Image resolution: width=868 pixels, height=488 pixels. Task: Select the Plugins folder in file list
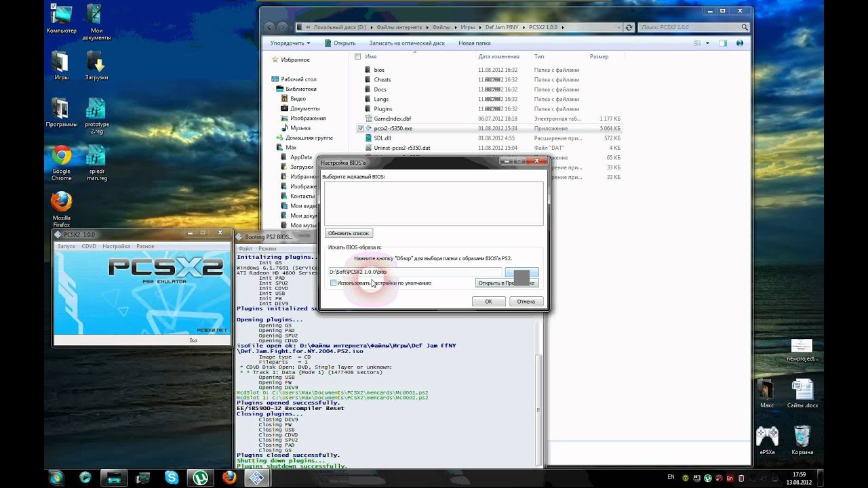[383, 108]
